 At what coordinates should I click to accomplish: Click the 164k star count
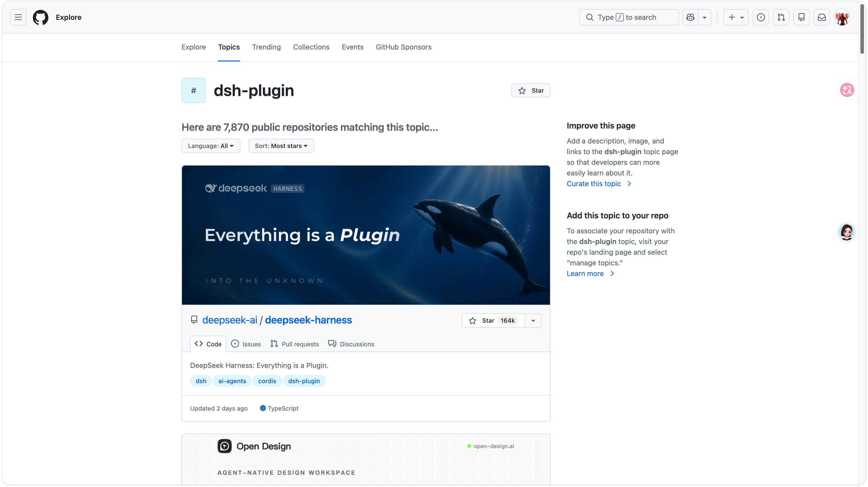pos(507,320)
